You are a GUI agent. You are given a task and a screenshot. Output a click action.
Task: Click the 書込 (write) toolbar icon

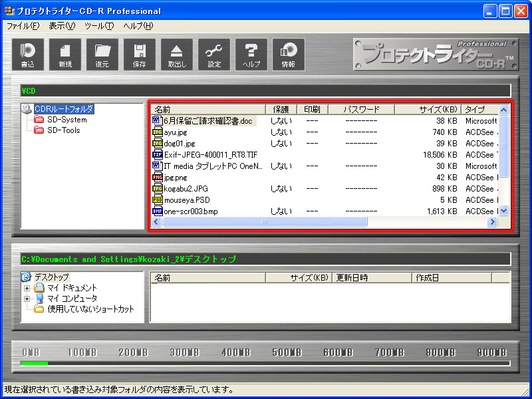(x=28, y=55)
